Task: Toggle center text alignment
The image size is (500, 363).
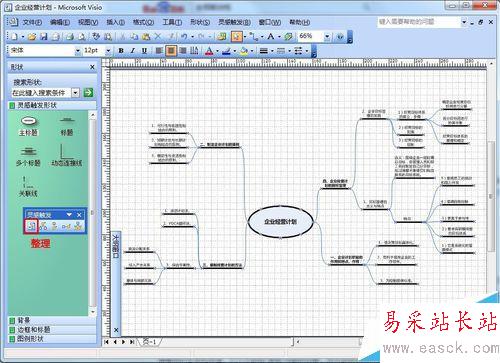Action: click(x=171, y=51)
